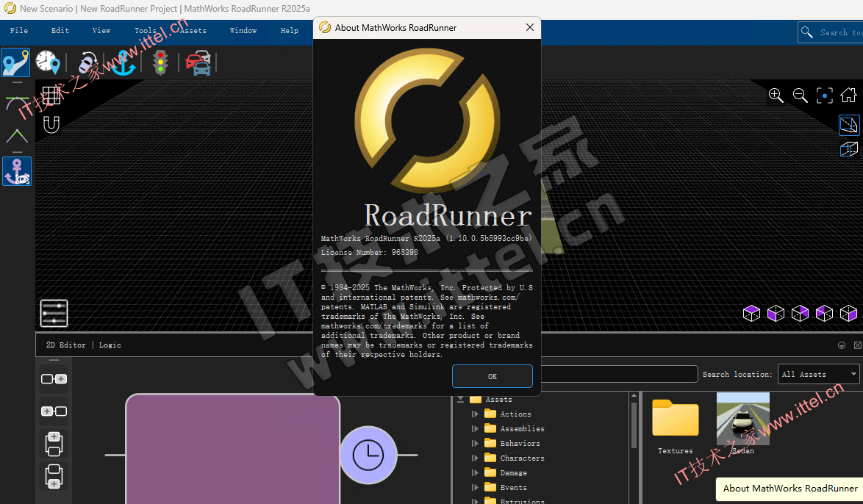863x504 pixels.
Task: Close the editor panel with boxed X
Action: point(858,345)
